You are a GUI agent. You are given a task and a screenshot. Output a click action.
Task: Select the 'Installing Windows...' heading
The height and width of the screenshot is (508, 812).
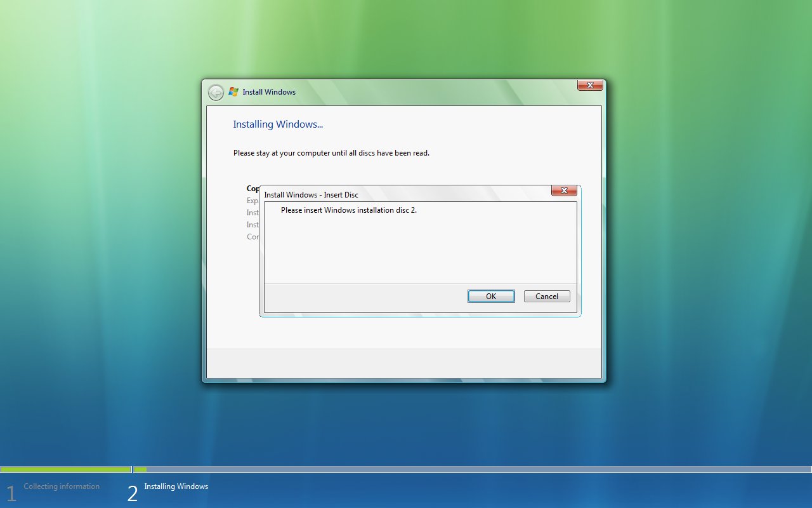click(278, 124)
